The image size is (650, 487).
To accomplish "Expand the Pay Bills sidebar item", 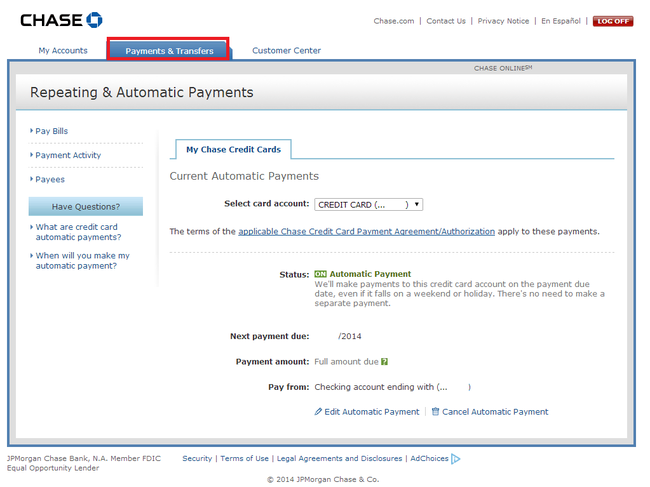I will [x=51, y=131].
